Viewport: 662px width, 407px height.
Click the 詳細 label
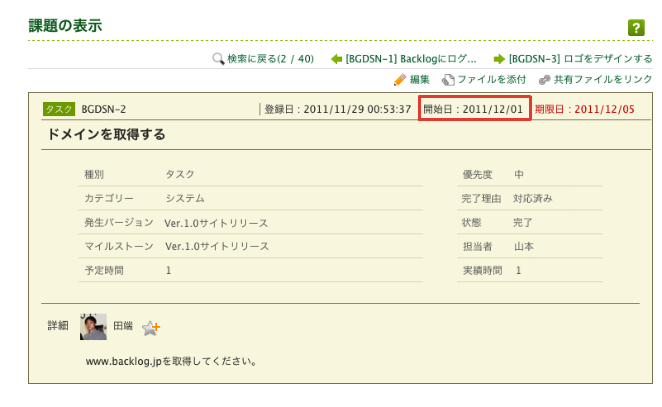point(57,326)
